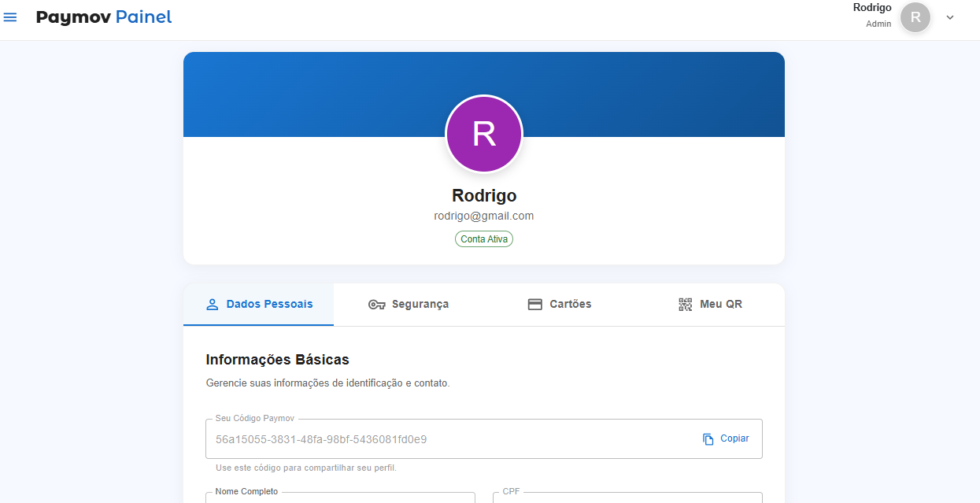980x503 pixels.
Task: Click the Paymov Painel logo
Action: click(104, 17)
